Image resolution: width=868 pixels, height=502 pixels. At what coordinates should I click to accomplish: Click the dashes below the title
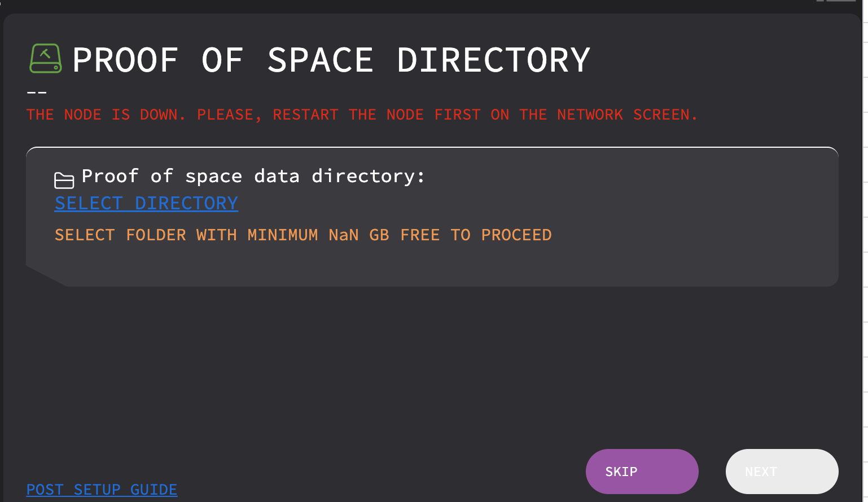pos(36,91)
